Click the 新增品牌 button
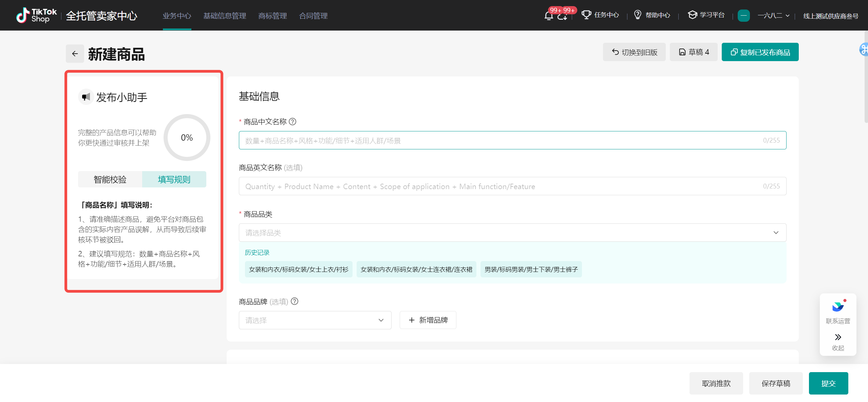The height and width of the screenshot is (402, 868). [x=428, y=320]
